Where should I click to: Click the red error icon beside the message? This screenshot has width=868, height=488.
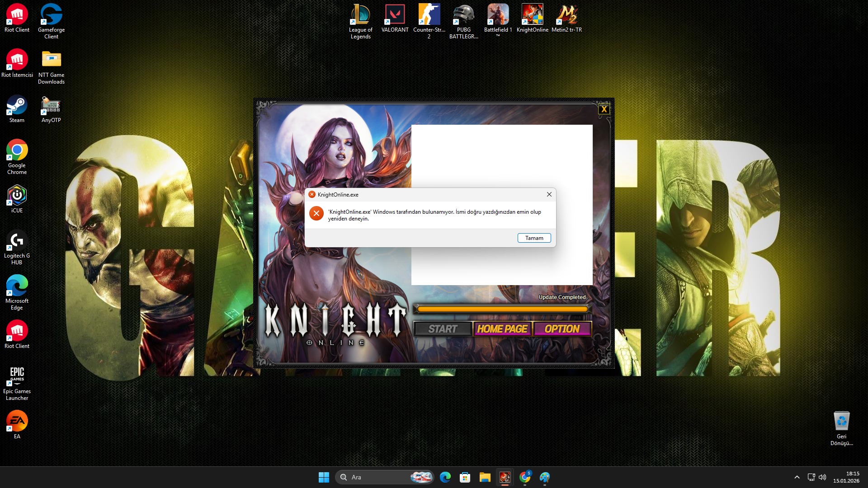click(316, 213)
